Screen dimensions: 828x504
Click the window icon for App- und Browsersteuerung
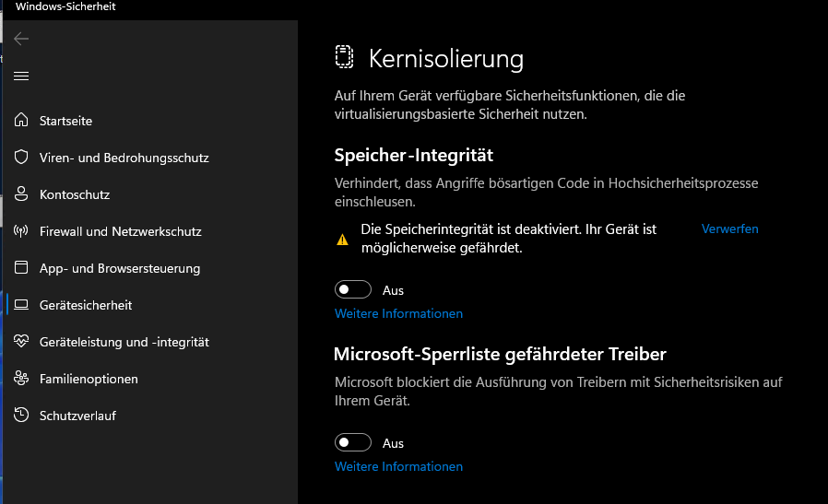[x=21, y=267]
